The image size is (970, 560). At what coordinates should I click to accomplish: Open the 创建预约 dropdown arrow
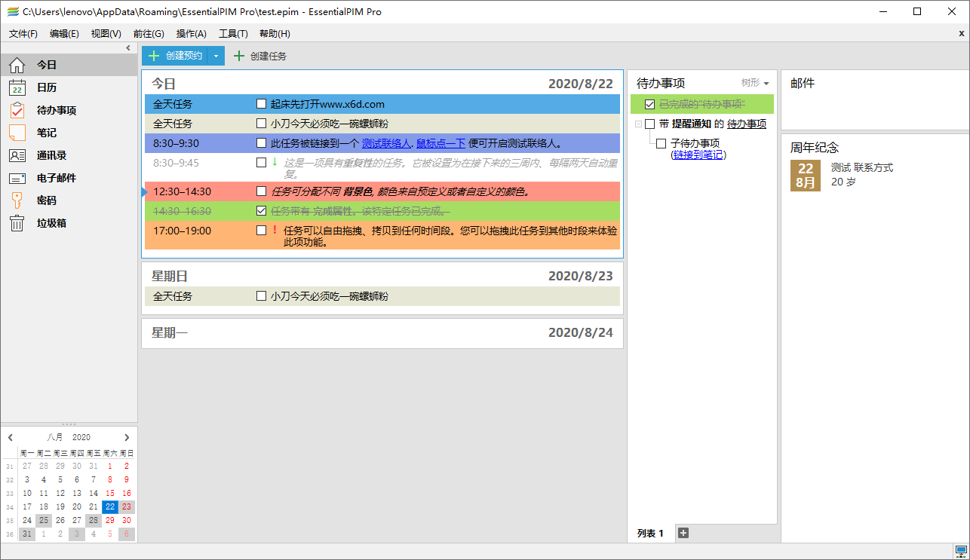[x=216, y=56]
